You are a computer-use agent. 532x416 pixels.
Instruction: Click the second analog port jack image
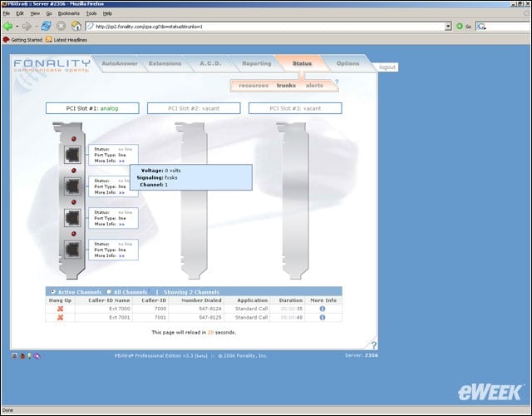pyautogui.click(x=72, y=186)
